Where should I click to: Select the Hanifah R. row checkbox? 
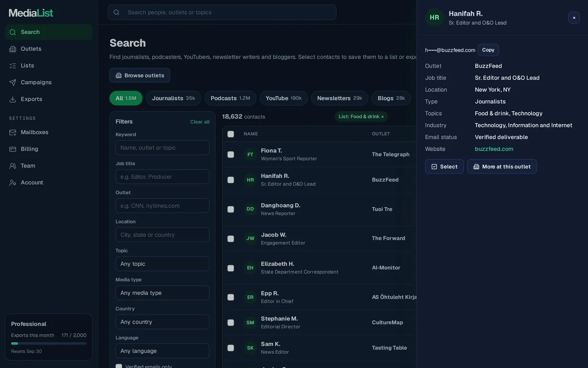(x=231, y=180)
